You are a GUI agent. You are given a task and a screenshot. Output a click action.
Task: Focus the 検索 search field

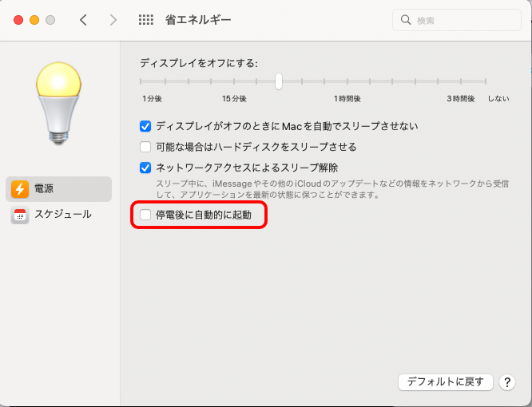coord(456,20)
